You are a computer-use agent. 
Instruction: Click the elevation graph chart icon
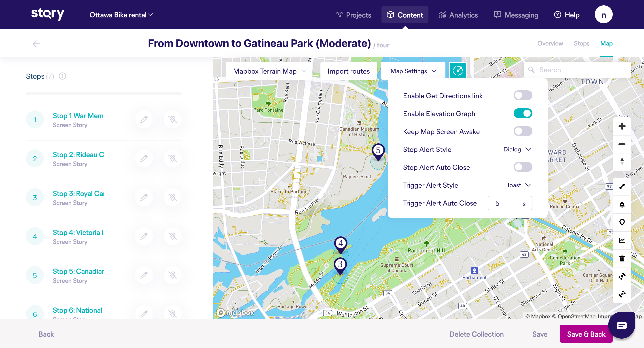(622, 240)
